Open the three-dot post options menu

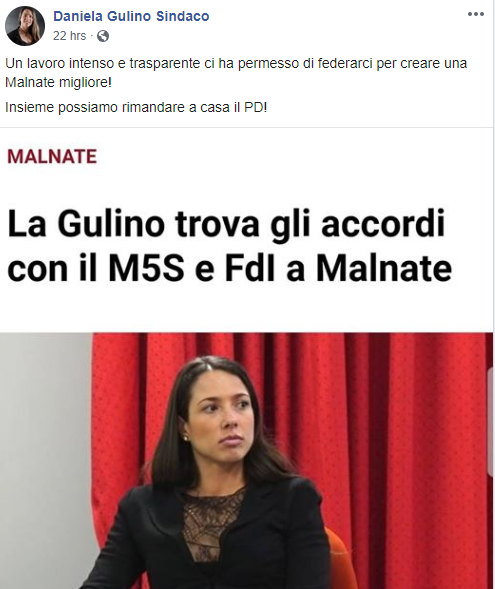[x=475, y=14]
